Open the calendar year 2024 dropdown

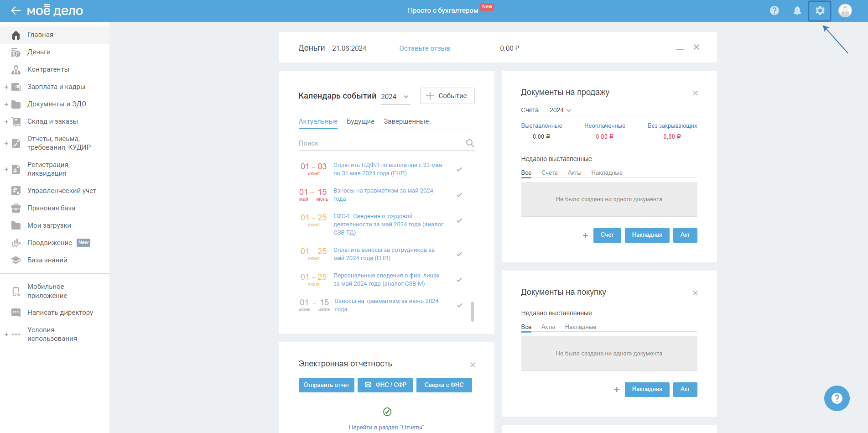coord(395,97)
